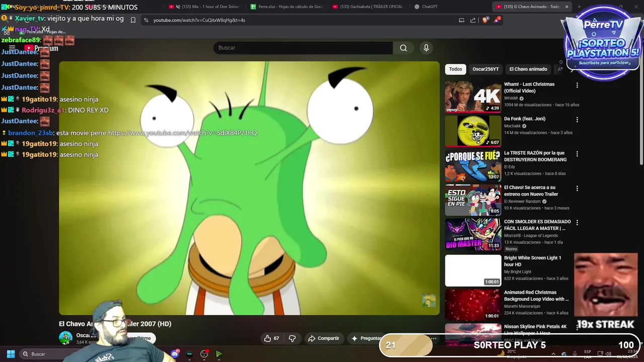Image resolution: width=644 pixels, height=362 pixels.
Task: Dislike the video with thumbs-down button
Action: point(292,338)
